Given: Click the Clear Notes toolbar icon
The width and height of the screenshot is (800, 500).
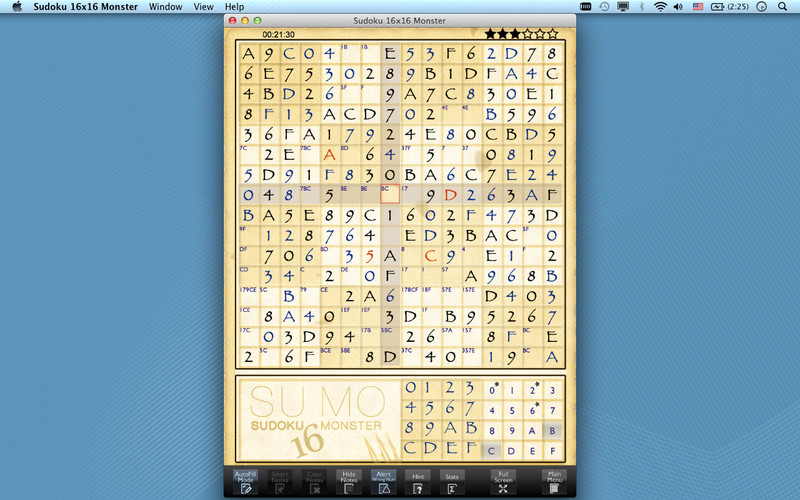Looking at the screenshot, I should [x=314, y=482].
